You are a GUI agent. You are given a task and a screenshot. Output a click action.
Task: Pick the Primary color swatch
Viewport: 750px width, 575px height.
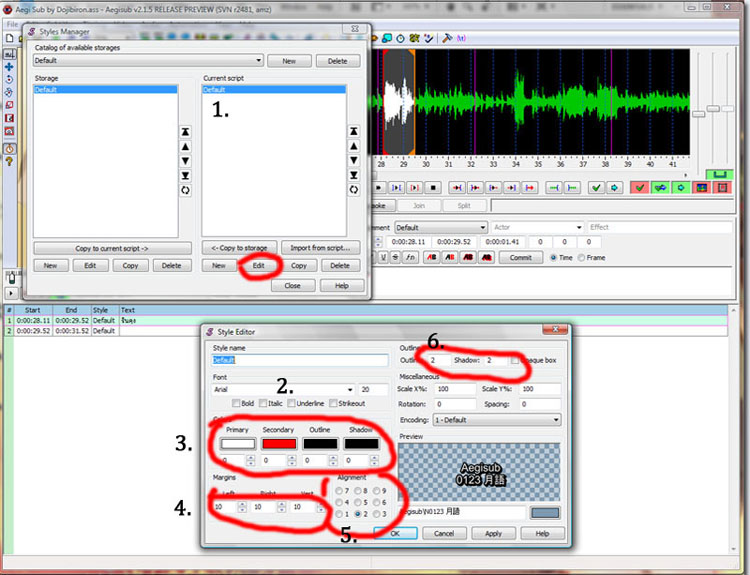pos(238,443)
